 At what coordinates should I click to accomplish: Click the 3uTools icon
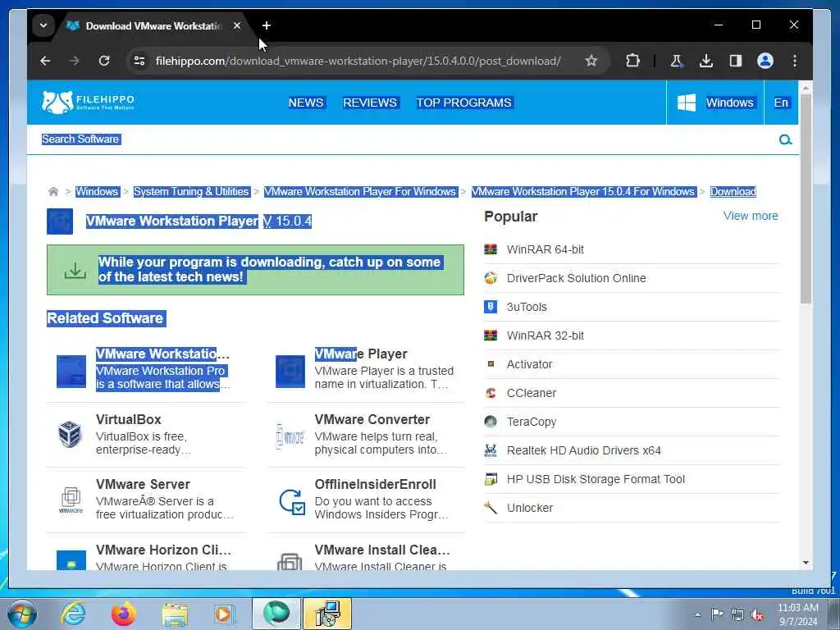[x=491, y=307]
